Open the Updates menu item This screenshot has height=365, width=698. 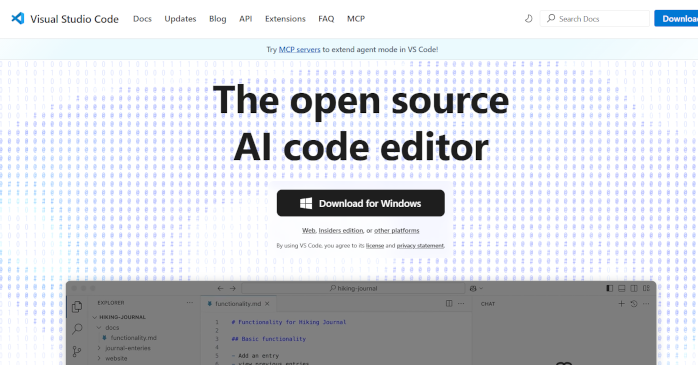(x=180, y=19)
